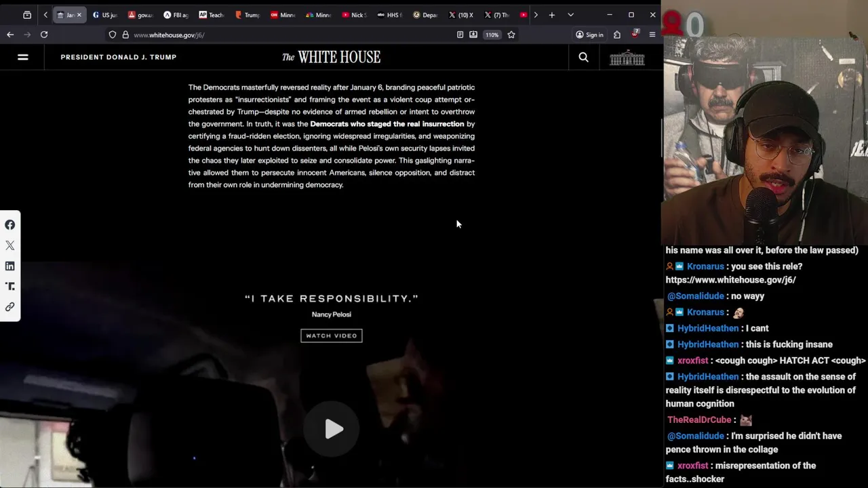Image resolution: width=868 pixels, height=488 pixels.
Task: Click '@Somalidude: no way' chat message
Action: point(715,296)
